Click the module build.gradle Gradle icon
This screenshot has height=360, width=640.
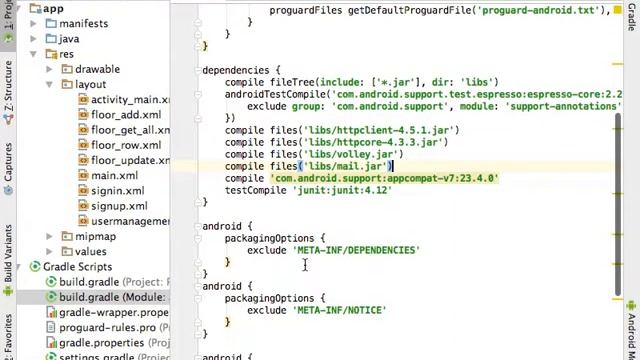tap(51, 297)
